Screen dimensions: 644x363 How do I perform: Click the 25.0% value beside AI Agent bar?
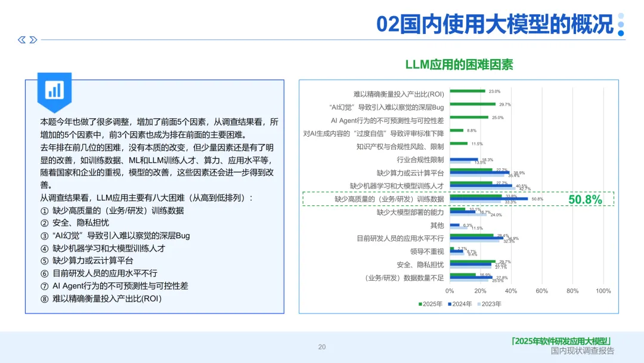(x=498, y=118)
